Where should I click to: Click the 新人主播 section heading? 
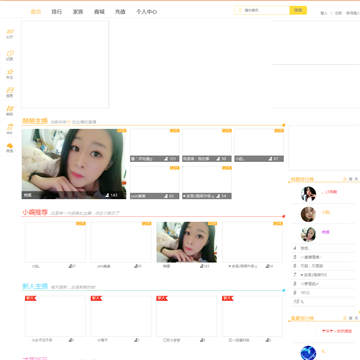tap(35, 286)
